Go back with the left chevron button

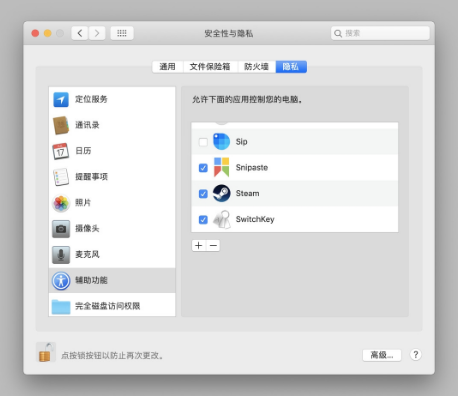80,33
